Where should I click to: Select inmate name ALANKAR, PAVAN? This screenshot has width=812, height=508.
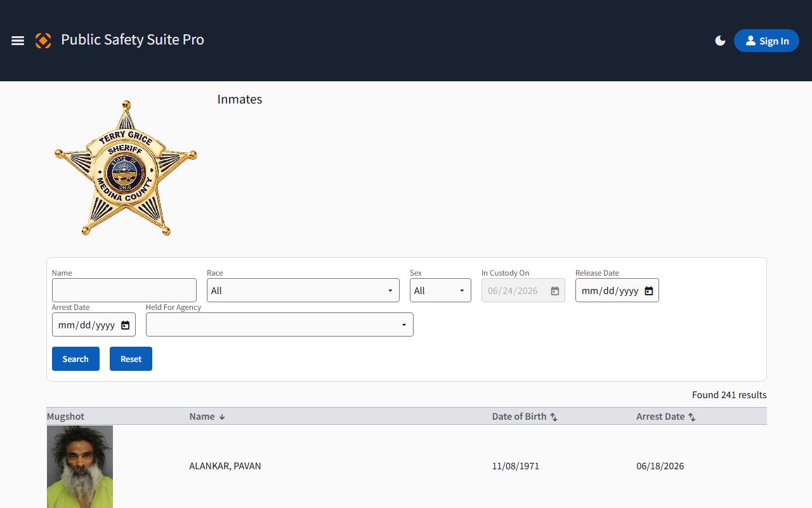(225, 466)
